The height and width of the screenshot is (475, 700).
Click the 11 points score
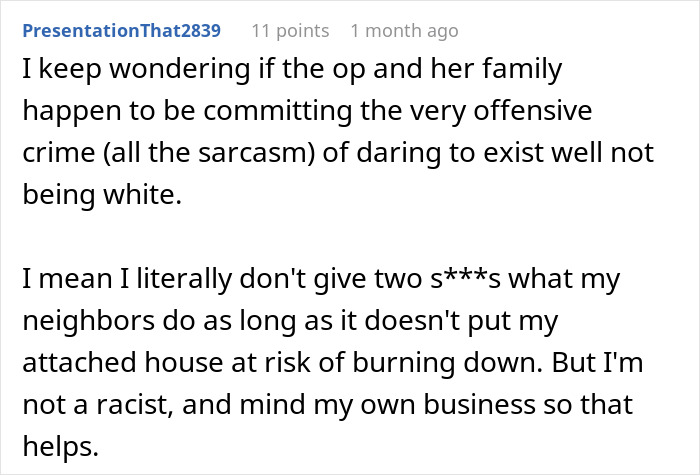[290, 31]
